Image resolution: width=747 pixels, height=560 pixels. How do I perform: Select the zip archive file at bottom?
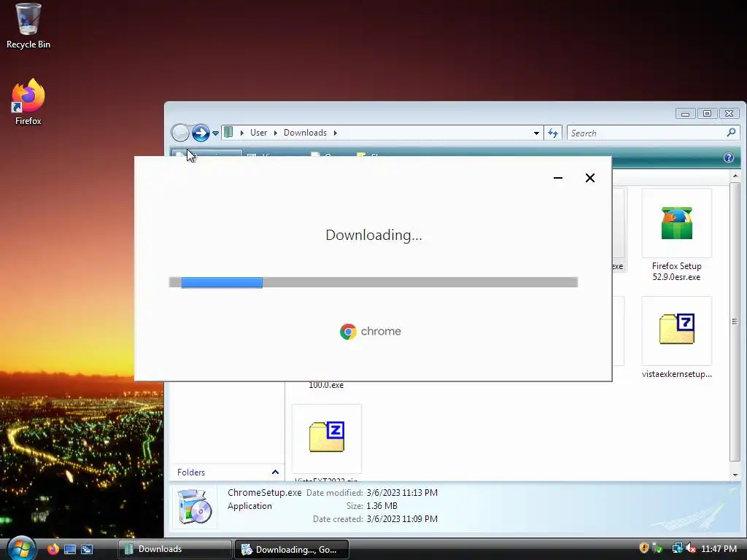(x=327, y=442)
